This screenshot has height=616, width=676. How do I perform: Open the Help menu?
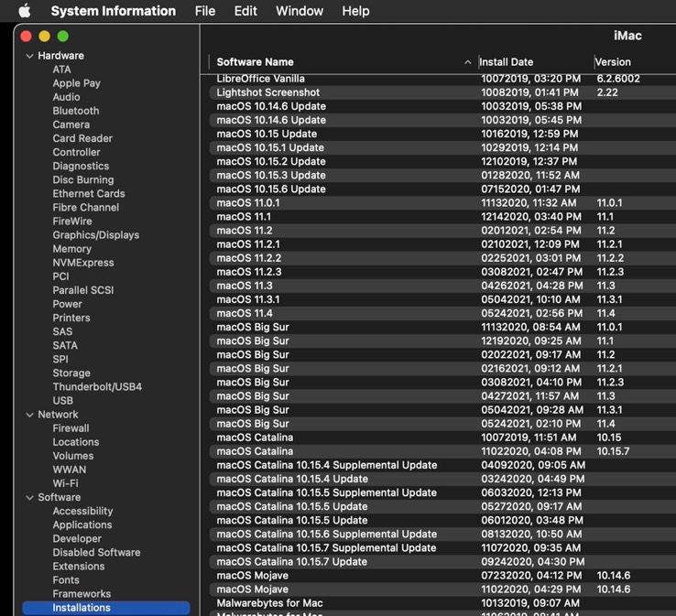[x=355, y=11]
